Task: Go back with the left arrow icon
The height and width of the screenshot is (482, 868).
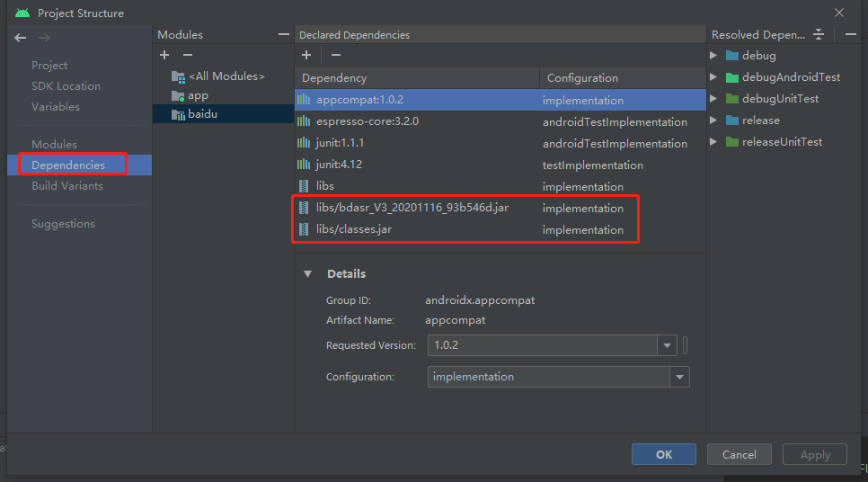Action: point(21,38)
